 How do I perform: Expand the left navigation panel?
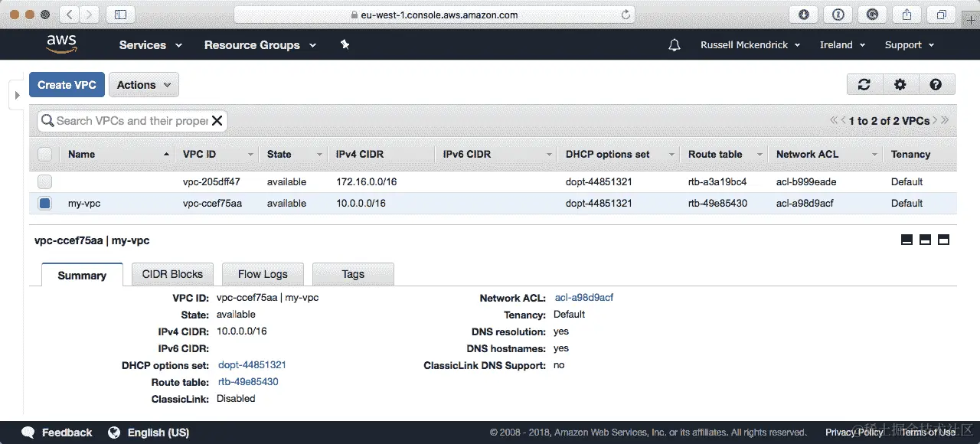pyautogui.click(x=17, y=95)
